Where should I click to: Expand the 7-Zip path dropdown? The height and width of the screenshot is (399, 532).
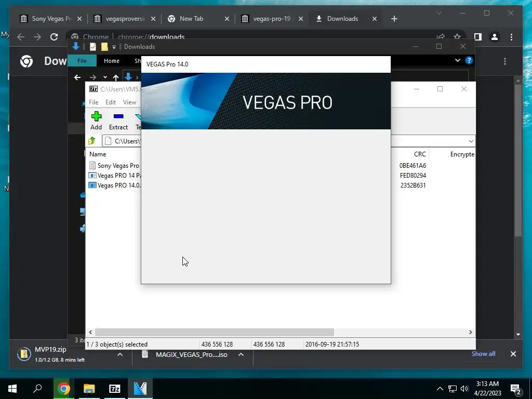(x=471, y=141)
